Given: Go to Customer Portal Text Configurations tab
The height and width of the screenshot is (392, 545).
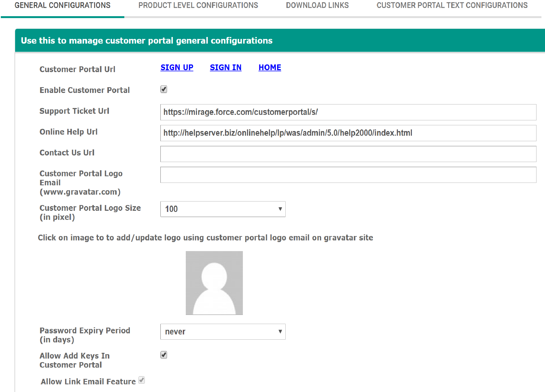Looking at the screenshot, I should [x=452, y=5].
